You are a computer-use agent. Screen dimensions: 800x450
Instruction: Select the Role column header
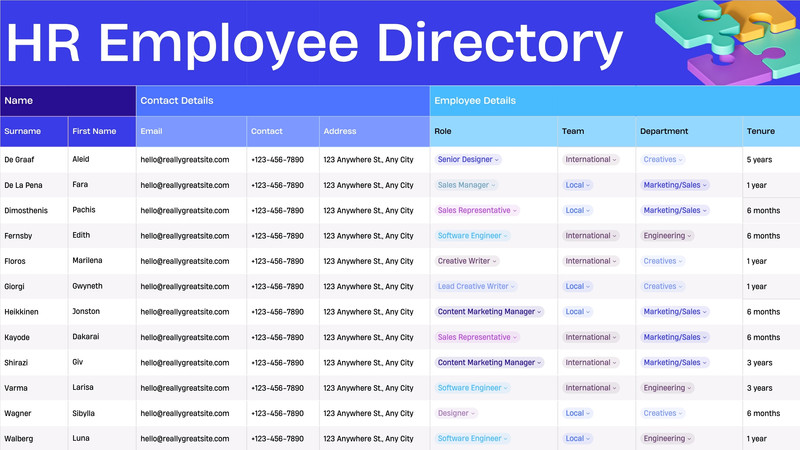pos(494,132)
